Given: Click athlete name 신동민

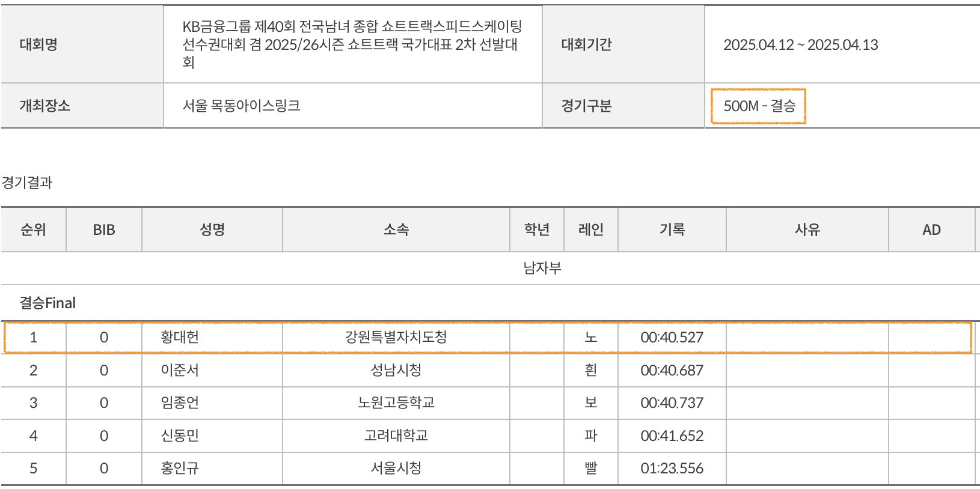Looking at the screenshot, I should (180, 436).
